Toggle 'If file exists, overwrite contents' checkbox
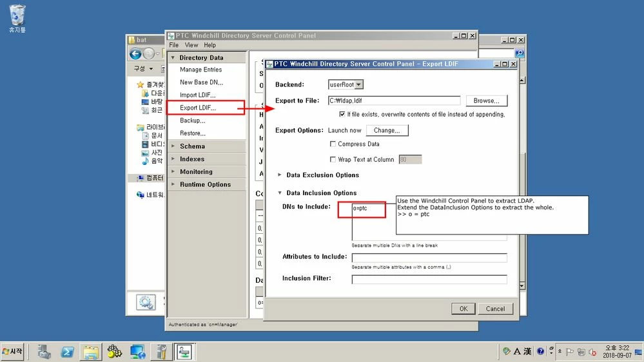 pos(342,114)
